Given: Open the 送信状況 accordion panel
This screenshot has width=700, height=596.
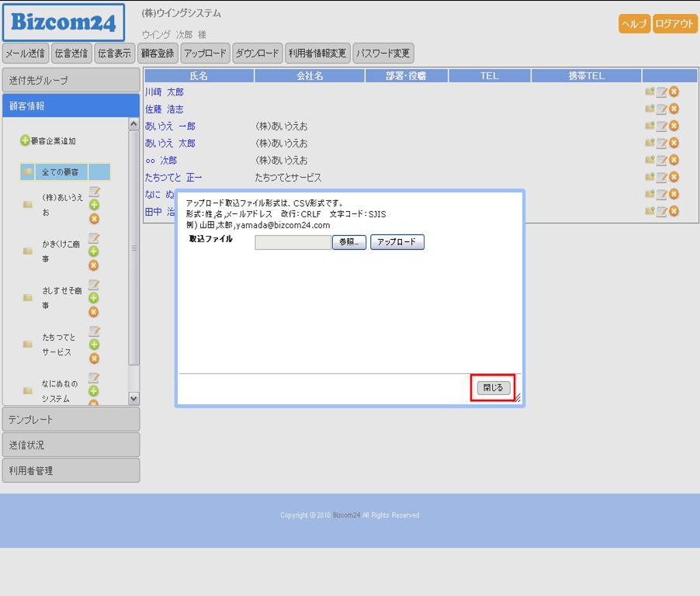Looking at the screenshot, I should pyautogui.click(x=71, y=445).
